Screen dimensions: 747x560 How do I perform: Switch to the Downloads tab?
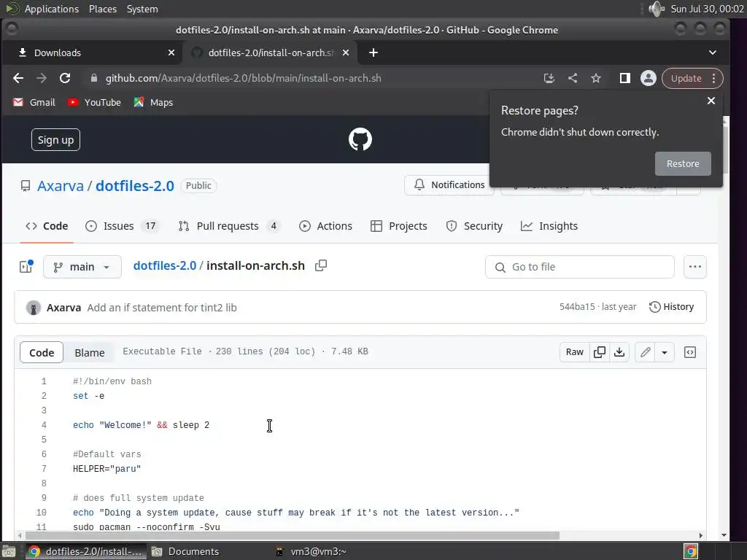[x=93, y=52]
